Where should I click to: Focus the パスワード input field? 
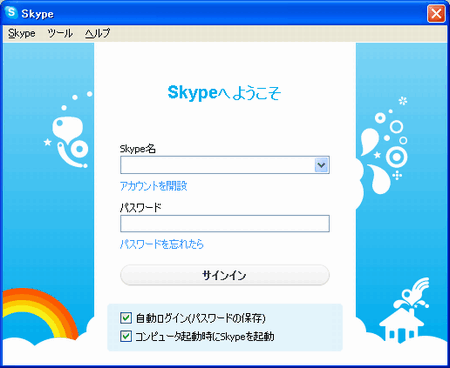pyautogui.click(x=225, y=223)
